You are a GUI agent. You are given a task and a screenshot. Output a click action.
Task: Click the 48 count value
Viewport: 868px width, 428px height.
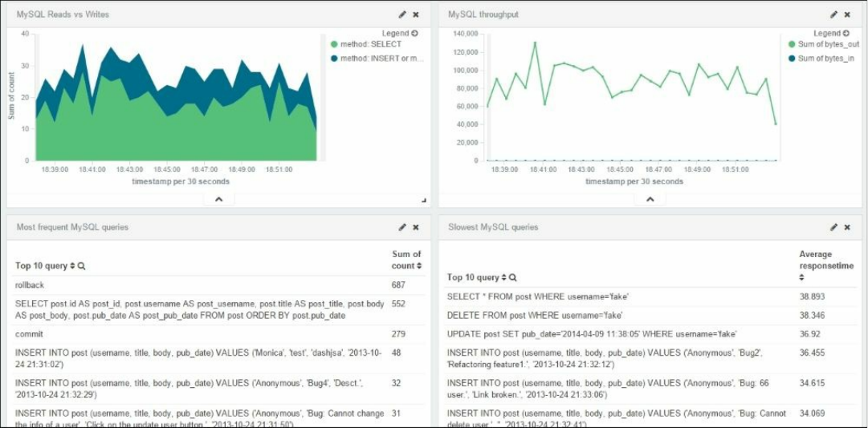pos(396,353)
